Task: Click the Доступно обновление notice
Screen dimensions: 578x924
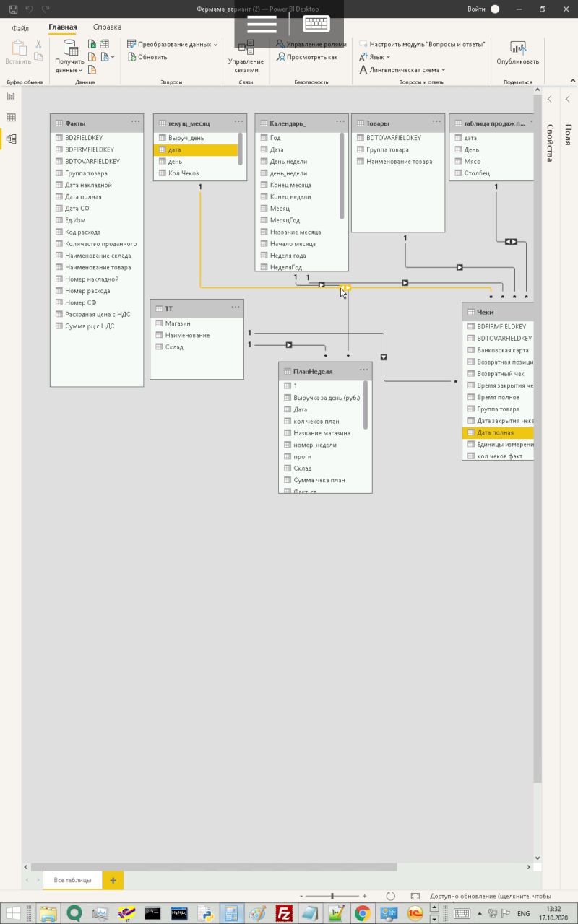Action: point(491,896)
